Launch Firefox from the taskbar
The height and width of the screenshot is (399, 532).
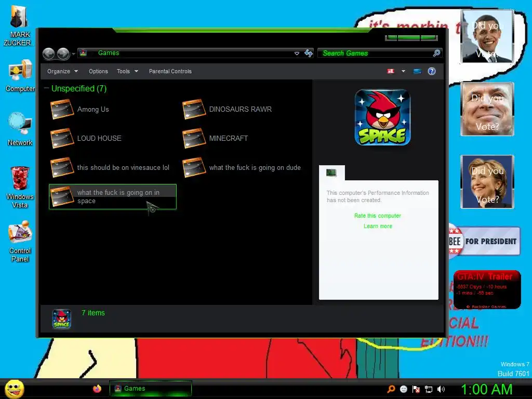pyautogui.click(x=97, y=389)
